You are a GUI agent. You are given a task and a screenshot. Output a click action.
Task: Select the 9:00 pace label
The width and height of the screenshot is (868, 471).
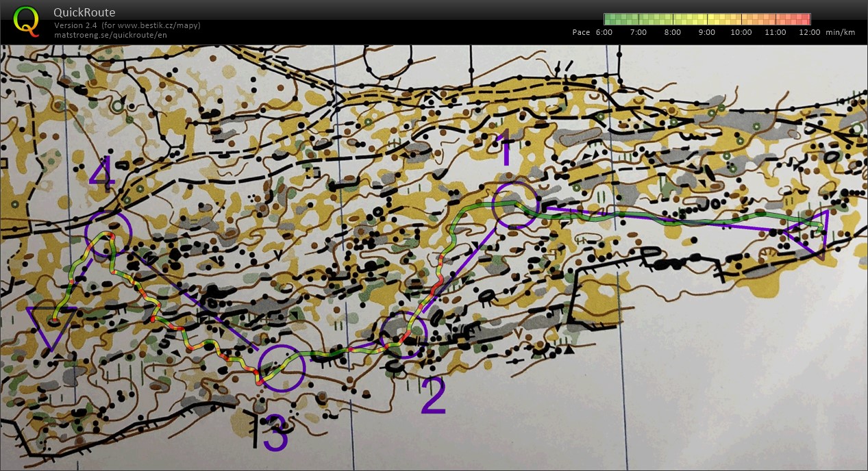(706, 32)
